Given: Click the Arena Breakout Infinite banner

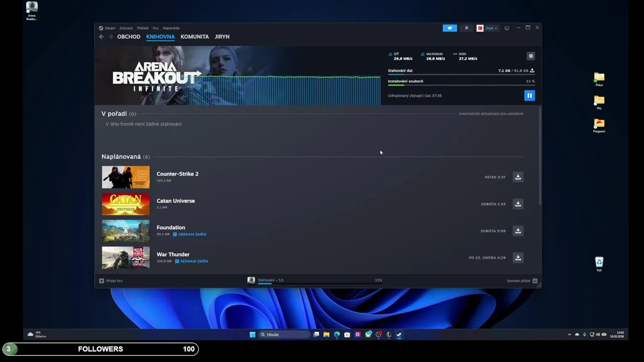Looking at the screenshot, I should pos(237,75).
